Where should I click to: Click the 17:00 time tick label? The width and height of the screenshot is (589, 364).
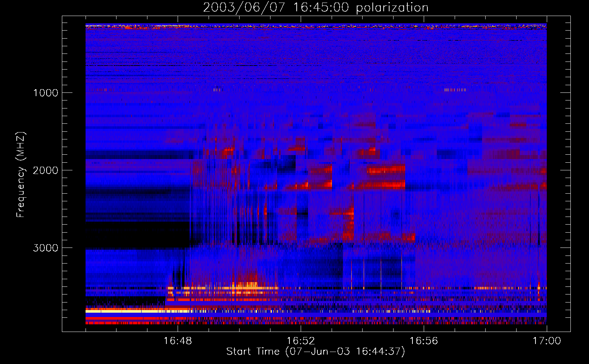coord(547,341)
